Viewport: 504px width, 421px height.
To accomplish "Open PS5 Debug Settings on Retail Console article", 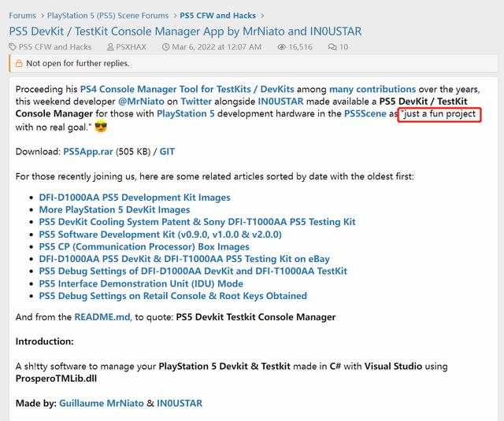I will (173, 296).
